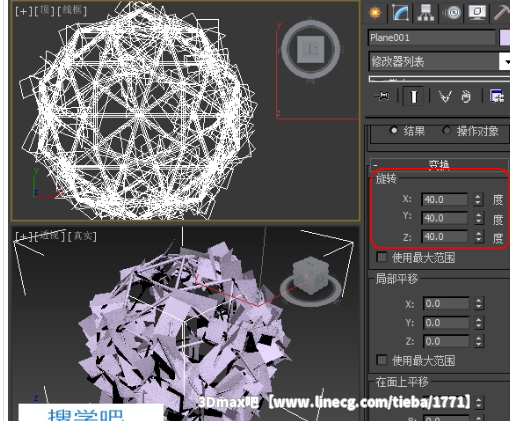Open the [真实] shading label menu
Image resolution: width=510 pixels, height=421 pixels.
point(82,236)
